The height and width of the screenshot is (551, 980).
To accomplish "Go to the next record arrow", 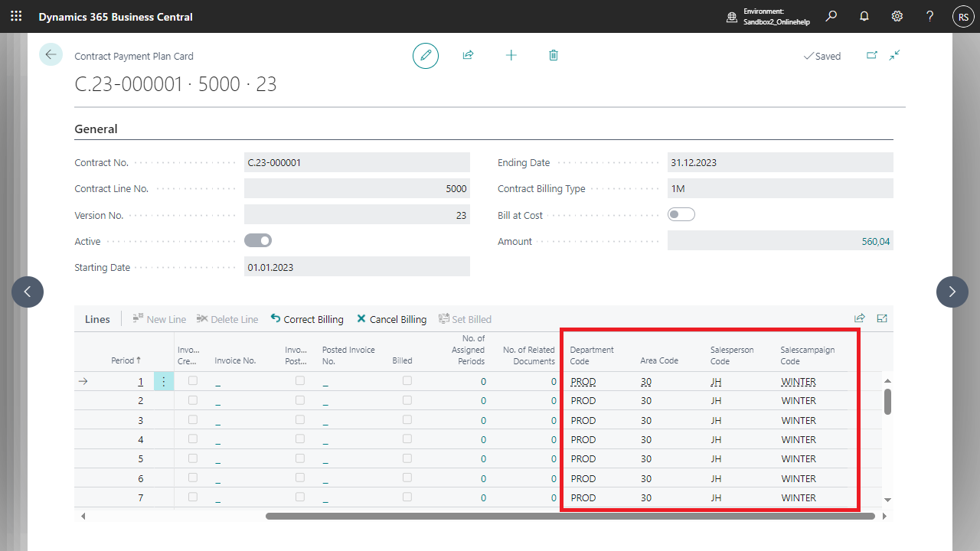I will pos(952,292).
